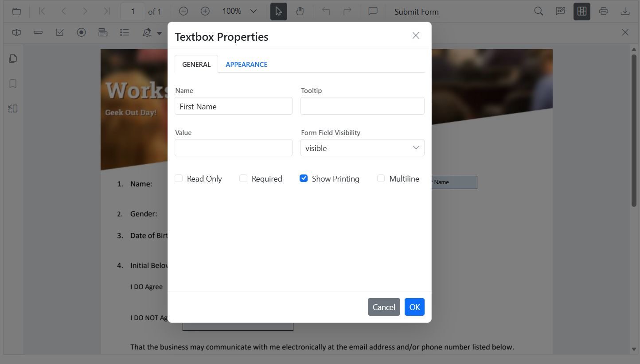
Task: Select the radio button form tool
Action: (x=81, y=32)
